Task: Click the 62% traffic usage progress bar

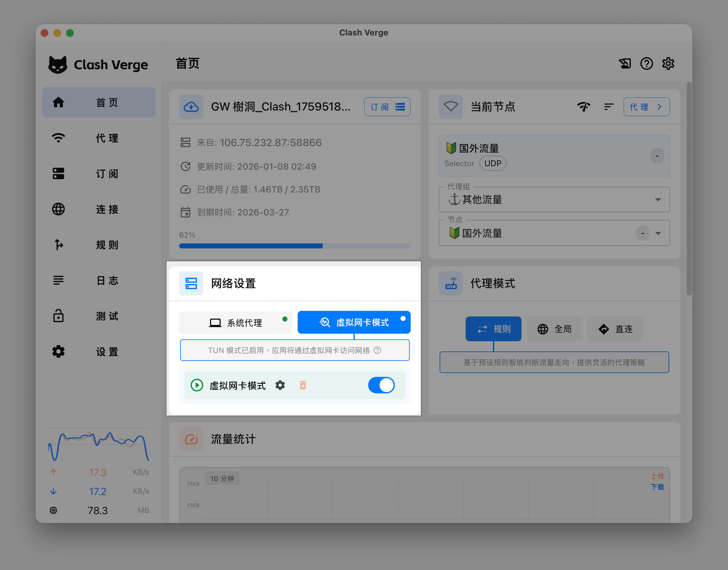Action: (x=294, y=246)
